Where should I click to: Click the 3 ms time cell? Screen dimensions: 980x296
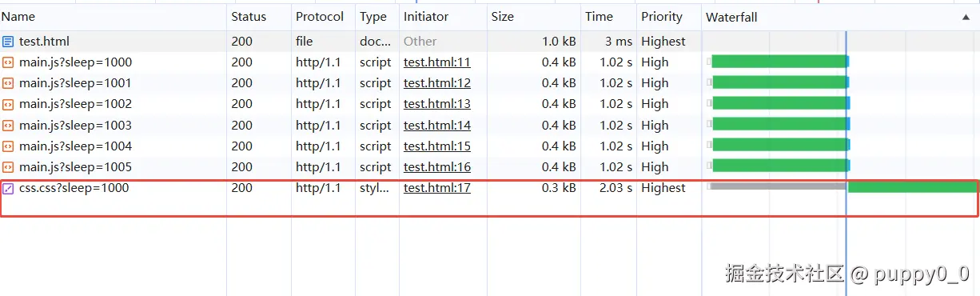point(619,42)
